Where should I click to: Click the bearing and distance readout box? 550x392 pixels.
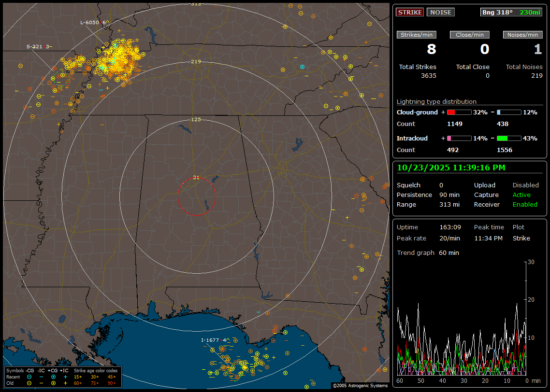click(x=511, y=12)
